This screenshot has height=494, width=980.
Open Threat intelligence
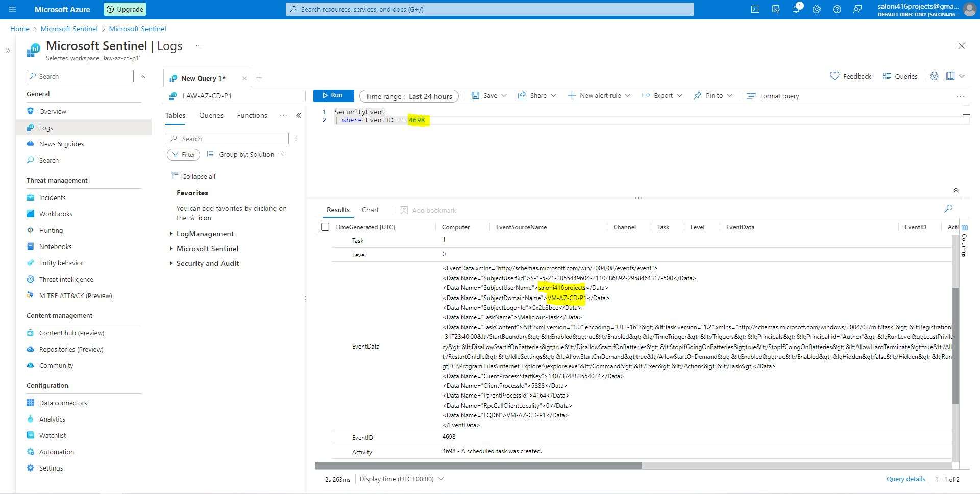click(x=66, y=279)
